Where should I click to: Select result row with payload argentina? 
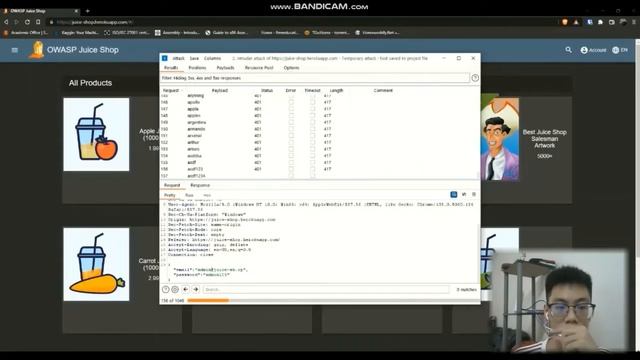(320, 122)
